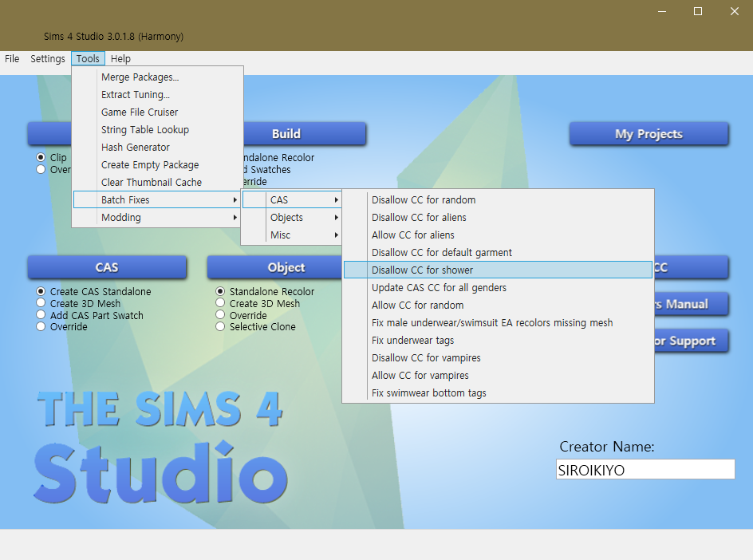Screen dimensions: 753x560
Task: Select Add CAS Part Swatch option
Action: (90, 316)
